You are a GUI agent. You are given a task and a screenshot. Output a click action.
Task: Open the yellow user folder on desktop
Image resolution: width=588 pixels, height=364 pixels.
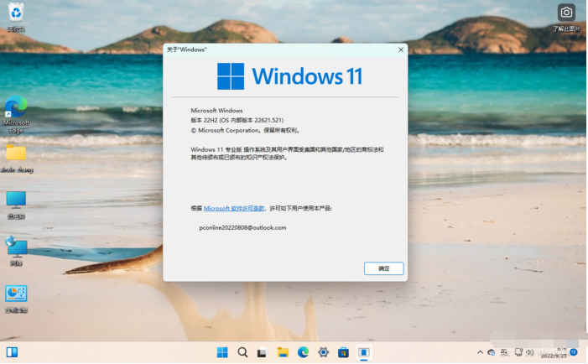click(16, 153)
